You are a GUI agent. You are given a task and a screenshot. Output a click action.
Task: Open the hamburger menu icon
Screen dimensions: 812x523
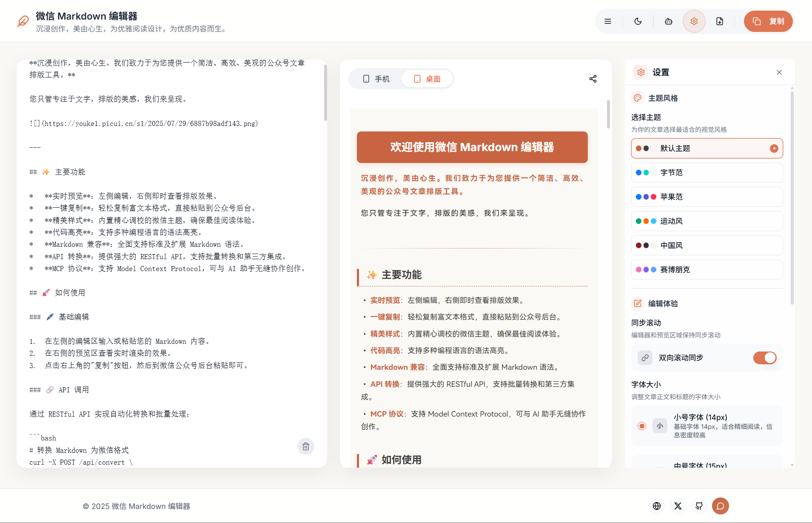[x=608, y=21]
